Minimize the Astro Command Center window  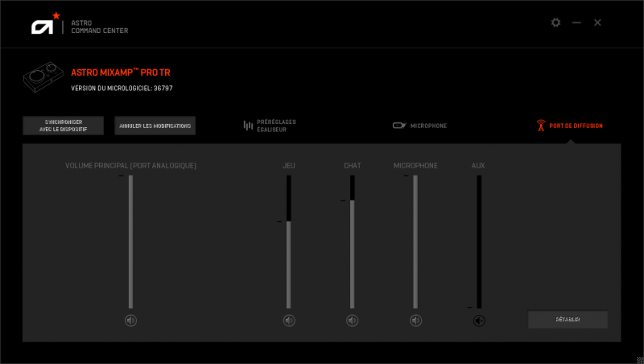576,23
